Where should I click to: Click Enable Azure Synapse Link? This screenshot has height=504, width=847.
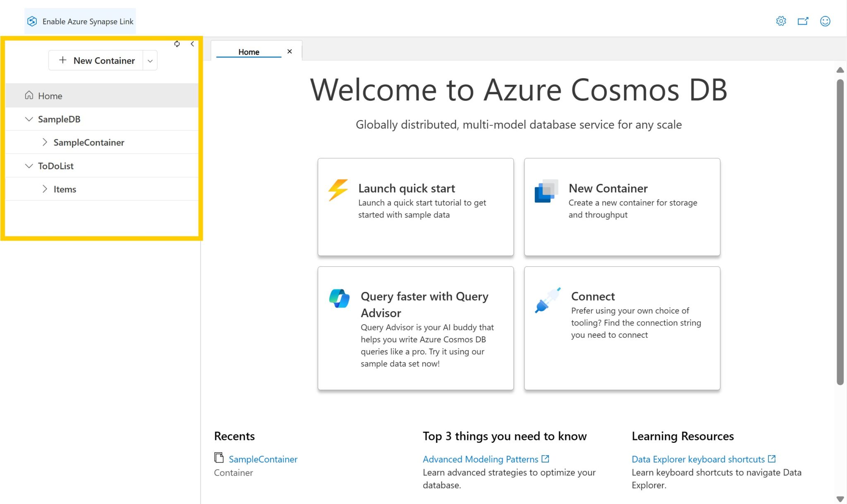(x=88, y=21)
